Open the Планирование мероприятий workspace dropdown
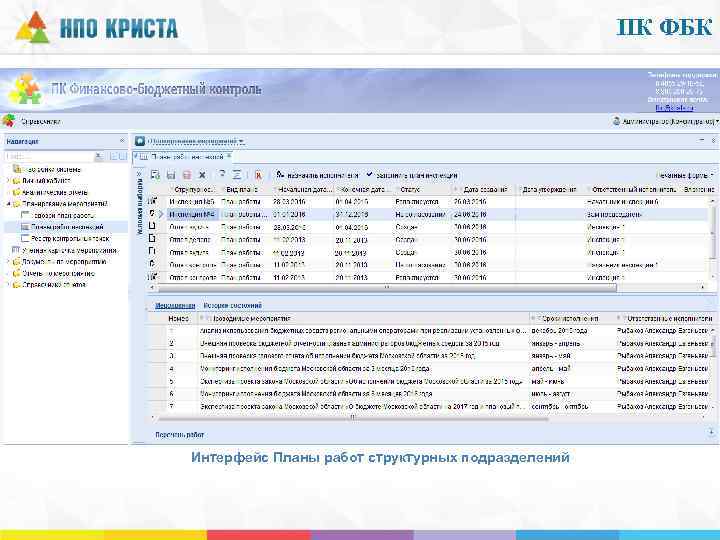 (197, 141)
